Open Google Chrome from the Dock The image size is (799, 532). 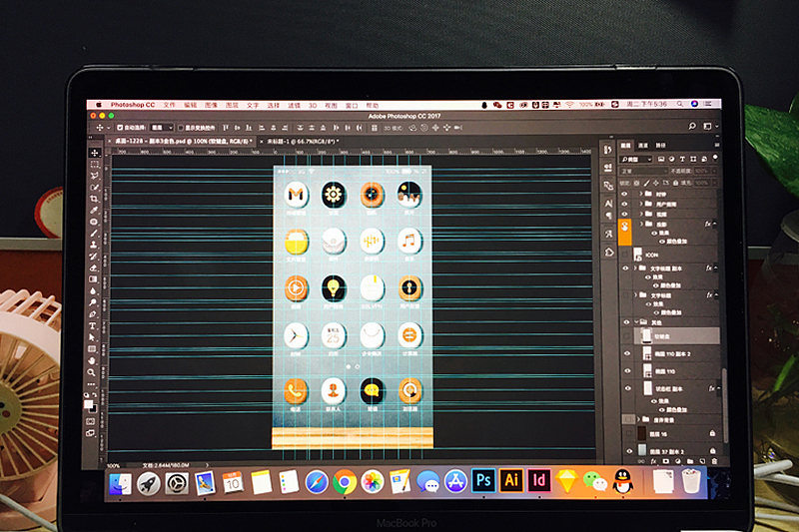pyautogui.click(x=345, y=482)
